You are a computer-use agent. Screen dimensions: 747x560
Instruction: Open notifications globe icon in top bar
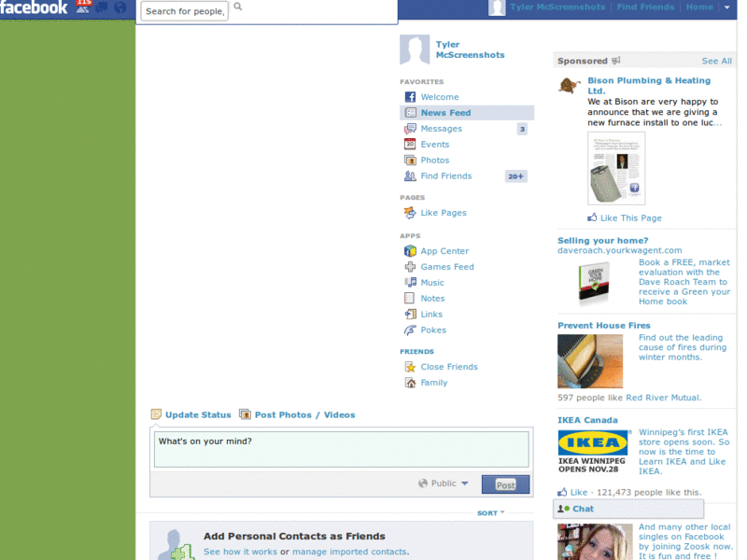point(120,7)
